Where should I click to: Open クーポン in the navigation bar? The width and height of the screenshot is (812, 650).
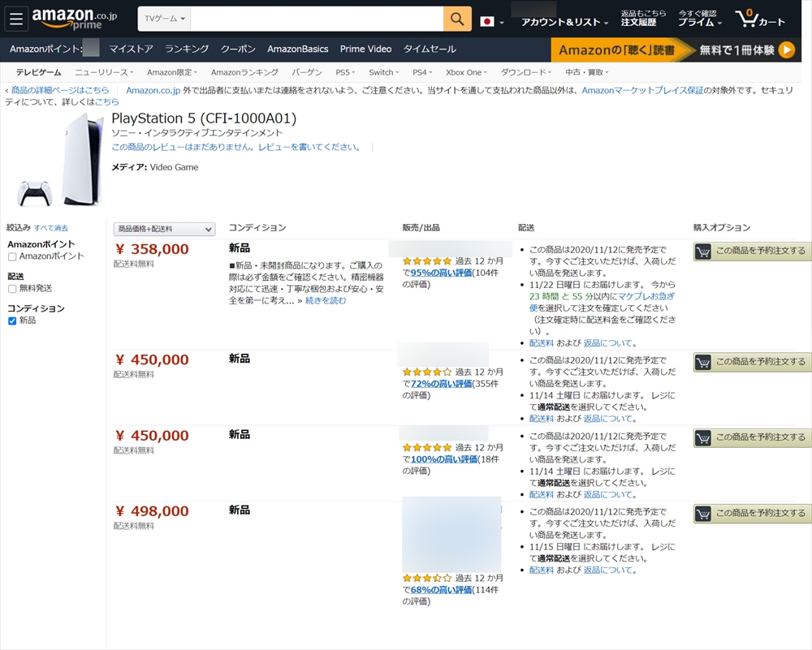238,50
